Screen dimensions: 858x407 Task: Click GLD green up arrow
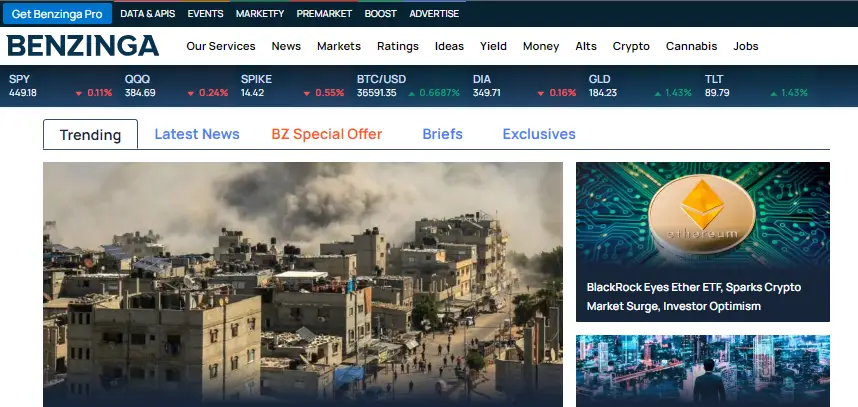[658, 94]
